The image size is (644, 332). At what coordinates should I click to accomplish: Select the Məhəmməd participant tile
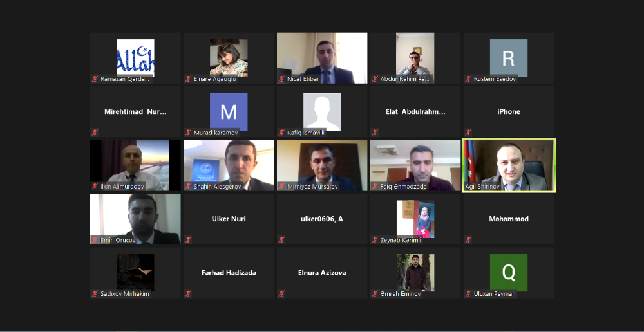[x=509, y=219]
